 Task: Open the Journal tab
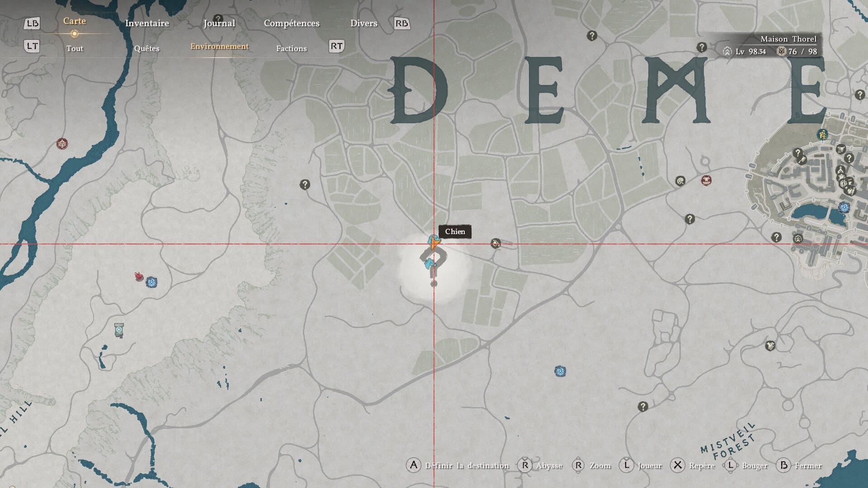point(219,23)
